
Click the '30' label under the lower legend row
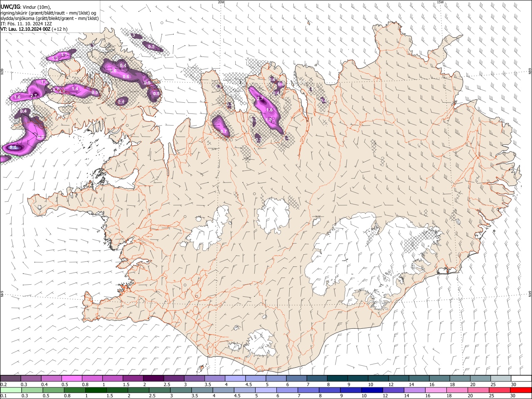(514, 396)
